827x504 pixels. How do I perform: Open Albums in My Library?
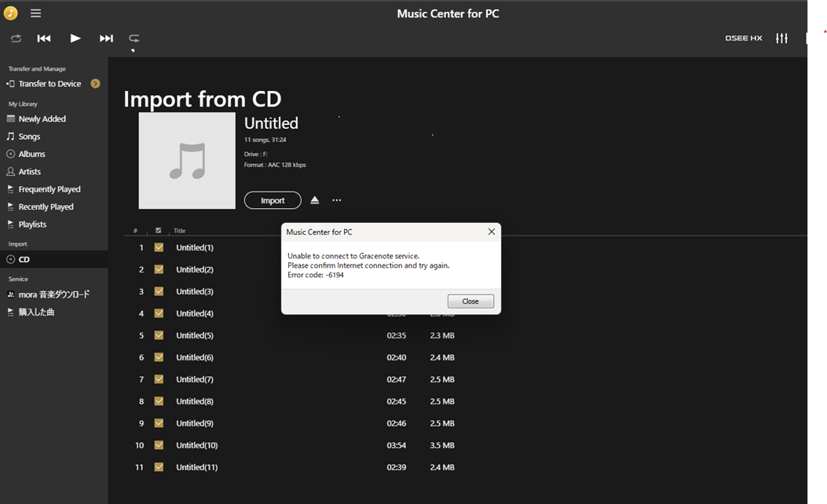click(x=31, y=154)
